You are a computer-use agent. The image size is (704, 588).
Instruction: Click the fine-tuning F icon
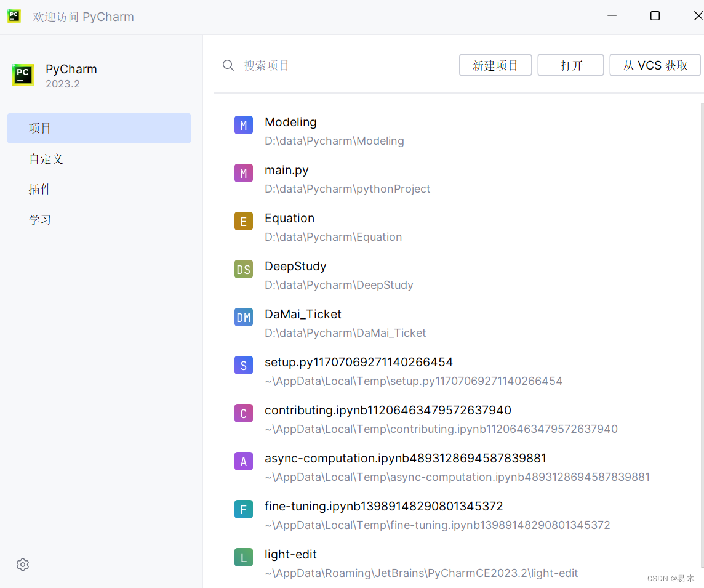click(243, 510)
